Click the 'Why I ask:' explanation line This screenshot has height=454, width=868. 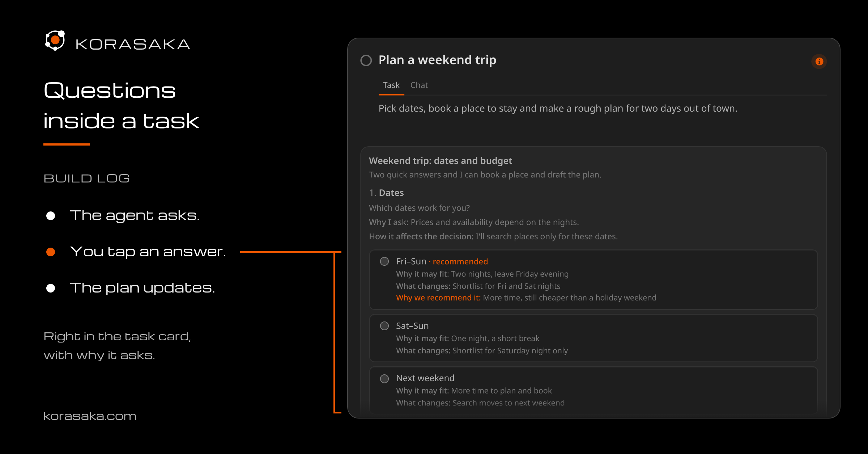point(474,222)
